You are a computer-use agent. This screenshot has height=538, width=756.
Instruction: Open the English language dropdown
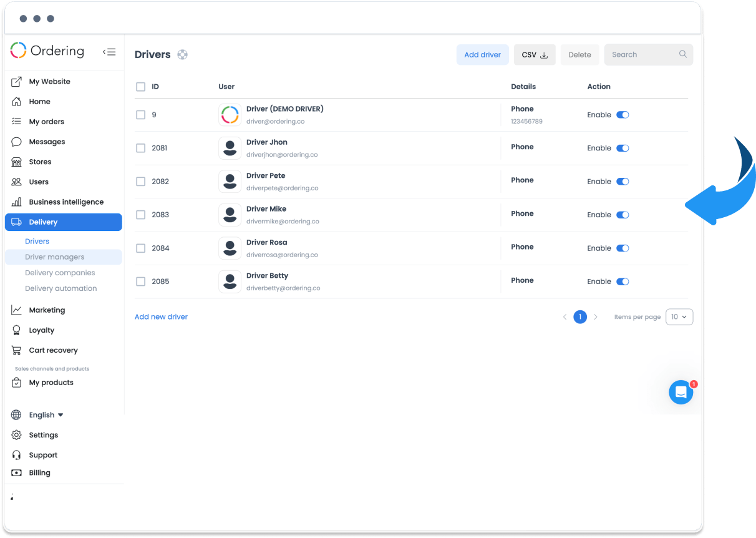click(x=46, y=415)
